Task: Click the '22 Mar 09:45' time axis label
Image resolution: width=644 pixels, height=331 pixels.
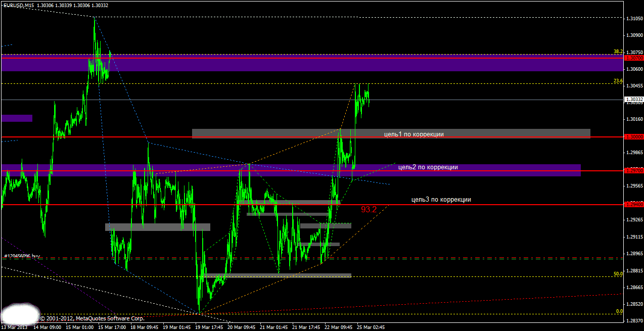Action: pyautogui.click(x=339, y=327)
